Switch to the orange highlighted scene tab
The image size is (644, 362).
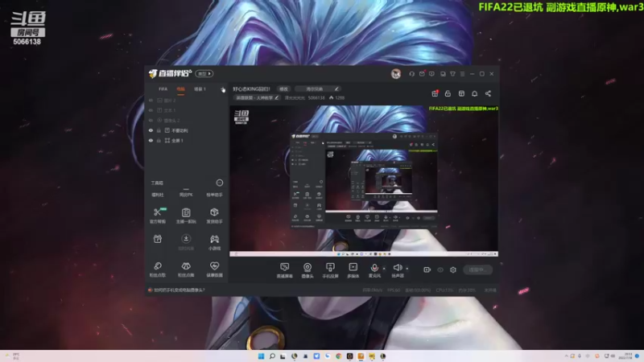coord(180,89)
